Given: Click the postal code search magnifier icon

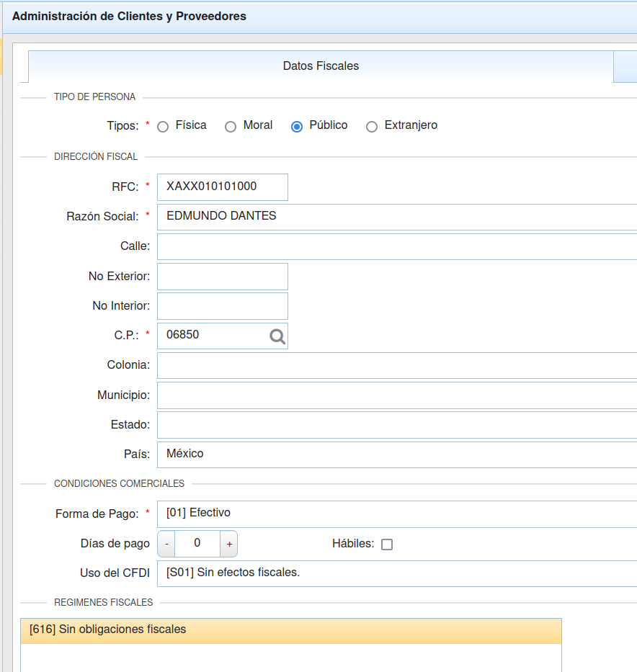Looking at the screenshot, I should [277, 336].
